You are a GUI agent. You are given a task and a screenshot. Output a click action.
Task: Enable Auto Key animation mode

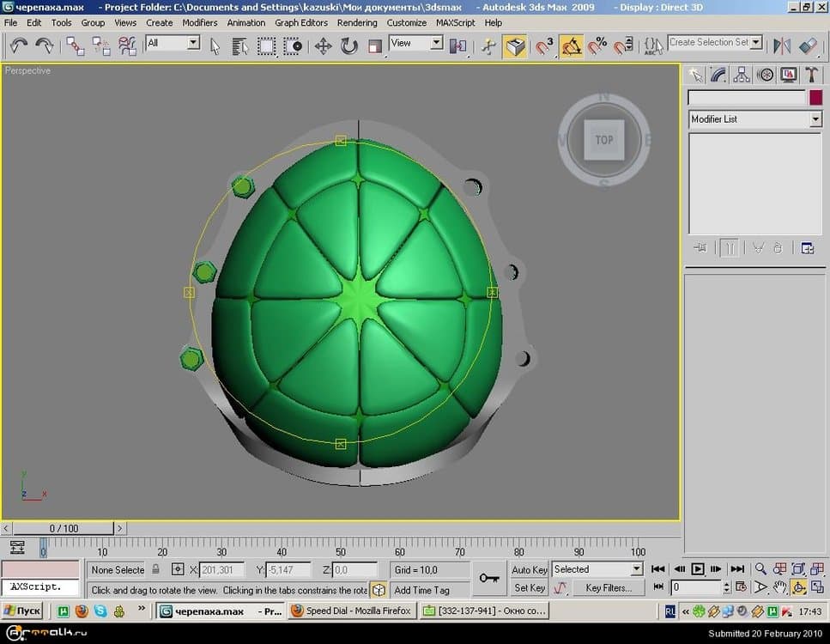pos(529,569)
